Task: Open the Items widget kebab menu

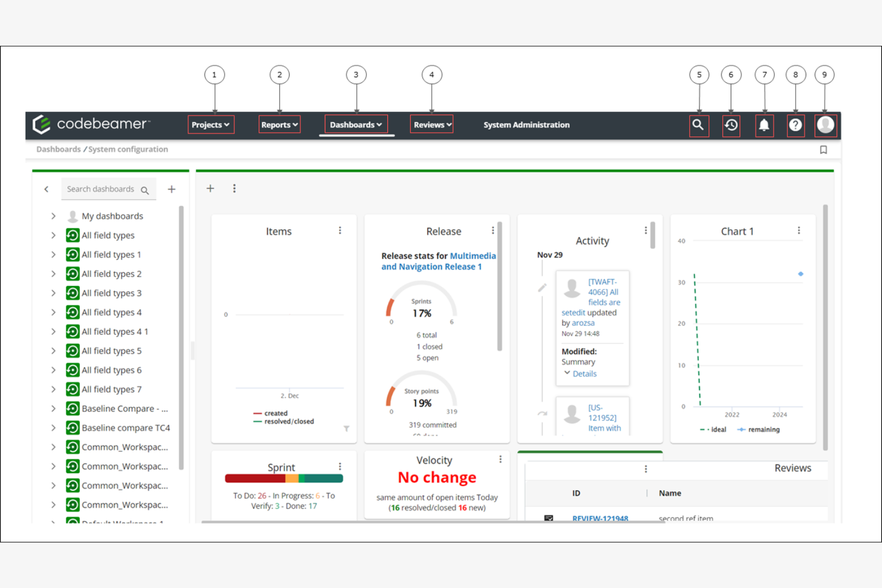Action: pyautogui.click(x=340, y=230)
